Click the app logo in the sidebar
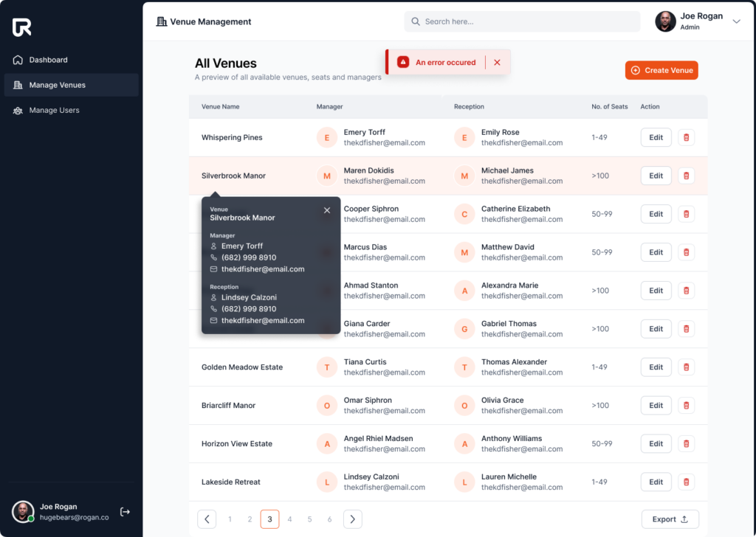The height and width of the screenshot is (537, 756). pyautogui.click(x=22, y=27)
